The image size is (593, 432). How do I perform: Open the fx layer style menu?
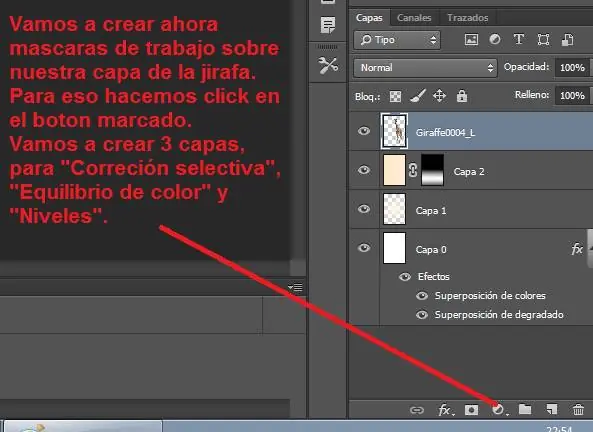(445, 410)
